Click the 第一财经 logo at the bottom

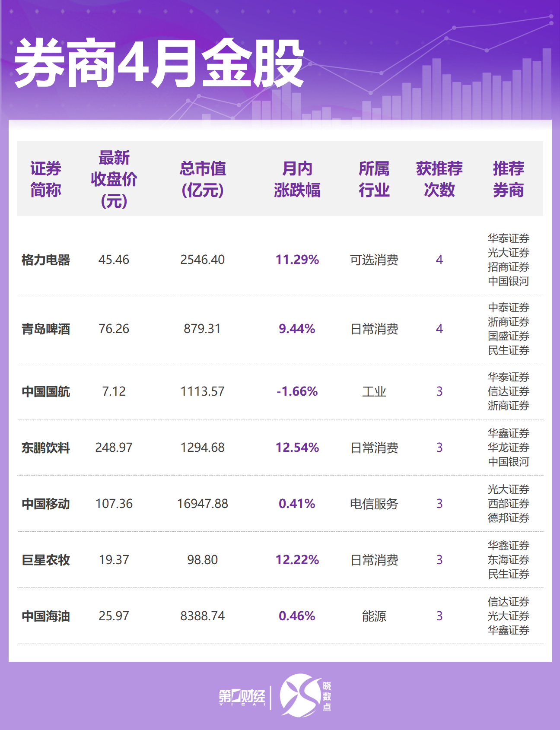click(x=242, y=697)
